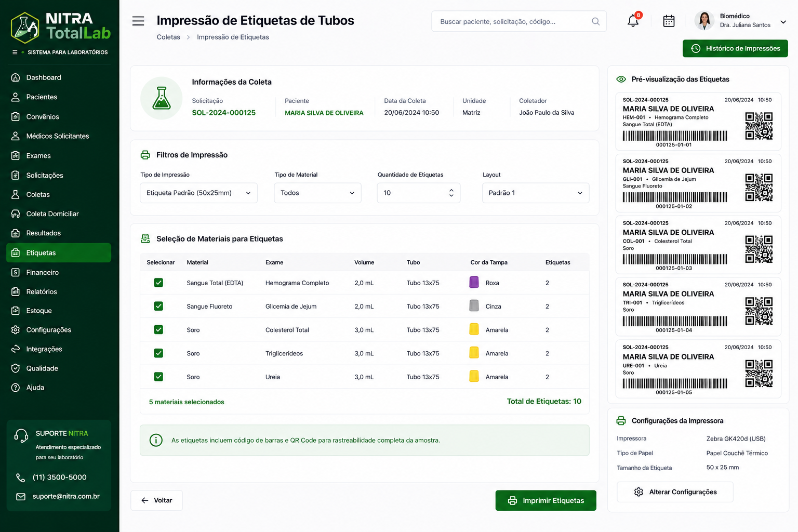Click the Quantidade de Etiquetas stepper arrows
This screenshot has height=532, width=798.
point(451,193)
